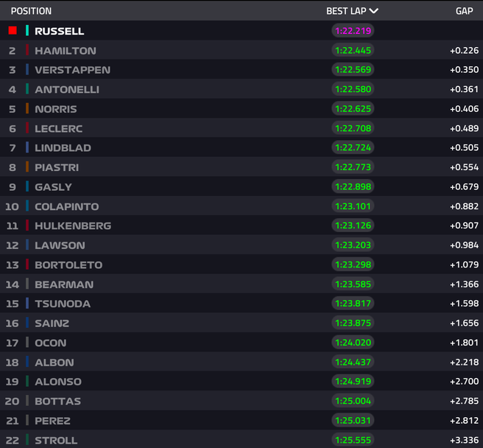483x448 pixels.
Task: Click Russell's cyan team color bar
Action: point(27,30)
